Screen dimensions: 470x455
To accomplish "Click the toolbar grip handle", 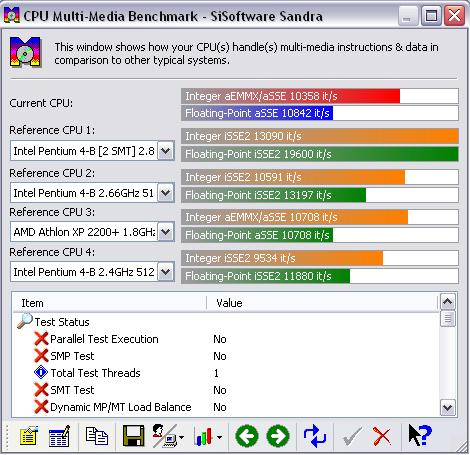I will [7, 436].
